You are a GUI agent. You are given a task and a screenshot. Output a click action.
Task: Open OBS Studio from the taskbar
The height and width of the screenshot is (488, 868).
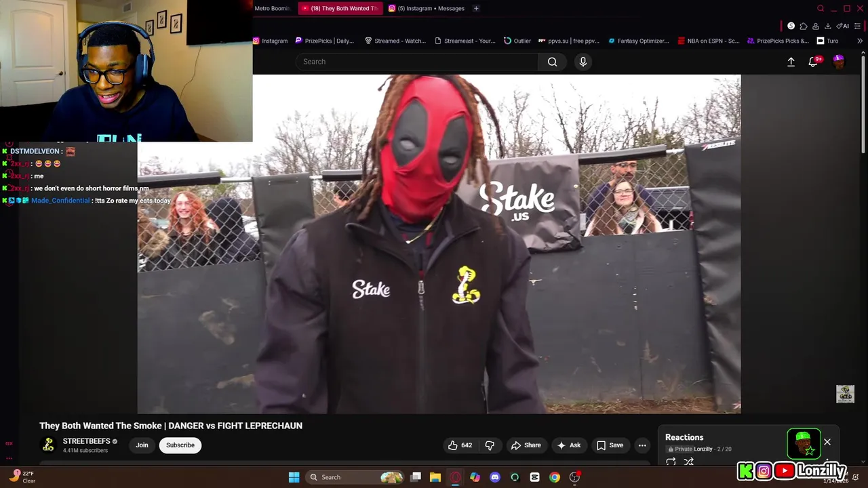[574, 477]
